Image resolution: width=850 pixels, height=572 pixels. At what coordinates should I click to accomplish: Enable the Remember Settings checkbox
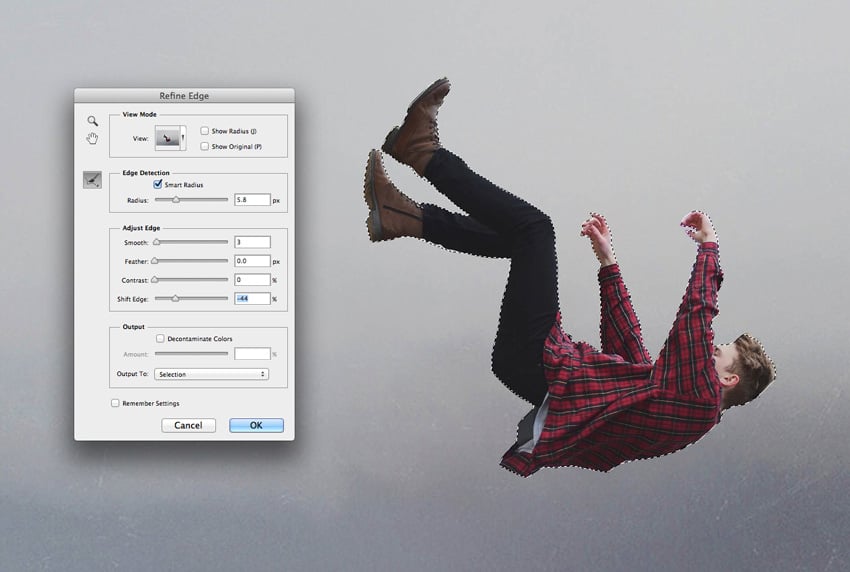[115, 403]
